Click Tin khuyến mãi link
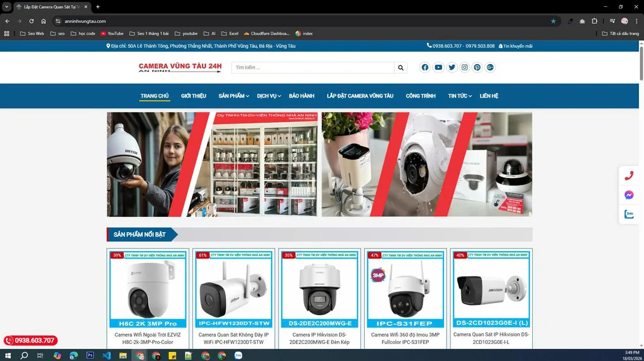 coord(516,46)
